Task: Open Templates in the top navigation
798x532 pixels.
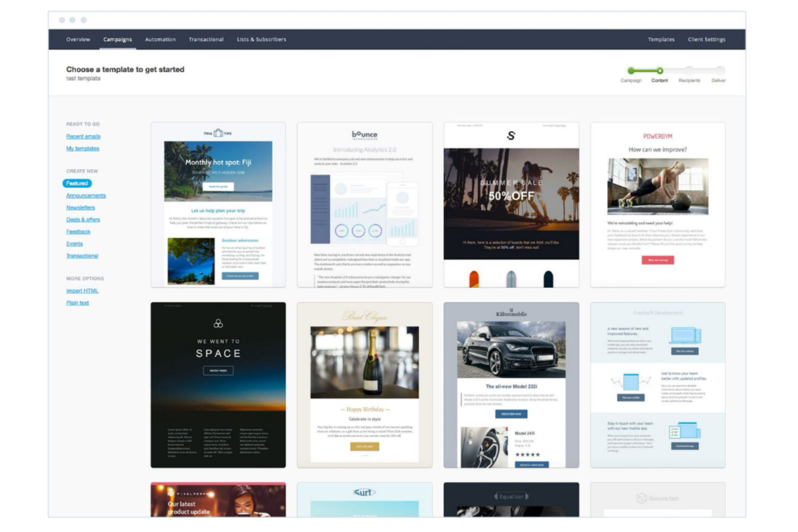Action: click(661, 39)
